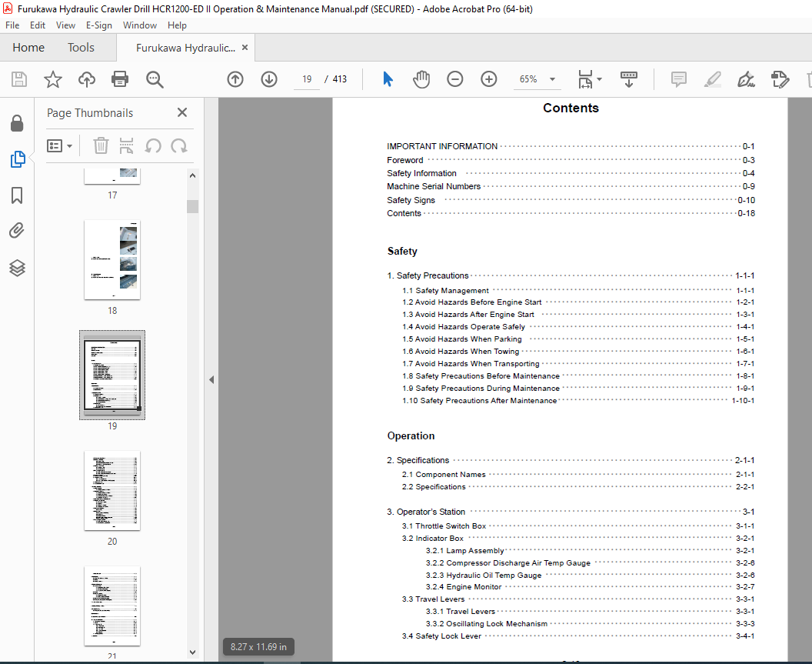Open the Edit menu
The image size is (812, 664).
tap(37, 25)
